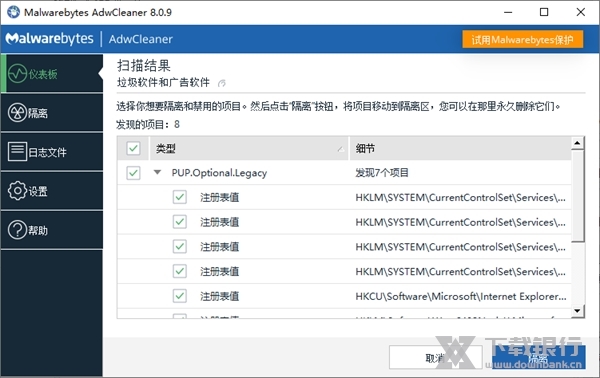Viewport: 600px width, 378px height.
Task: Uncheck the PUP.Optional.Legacy group checkbox
Action: 133,173
